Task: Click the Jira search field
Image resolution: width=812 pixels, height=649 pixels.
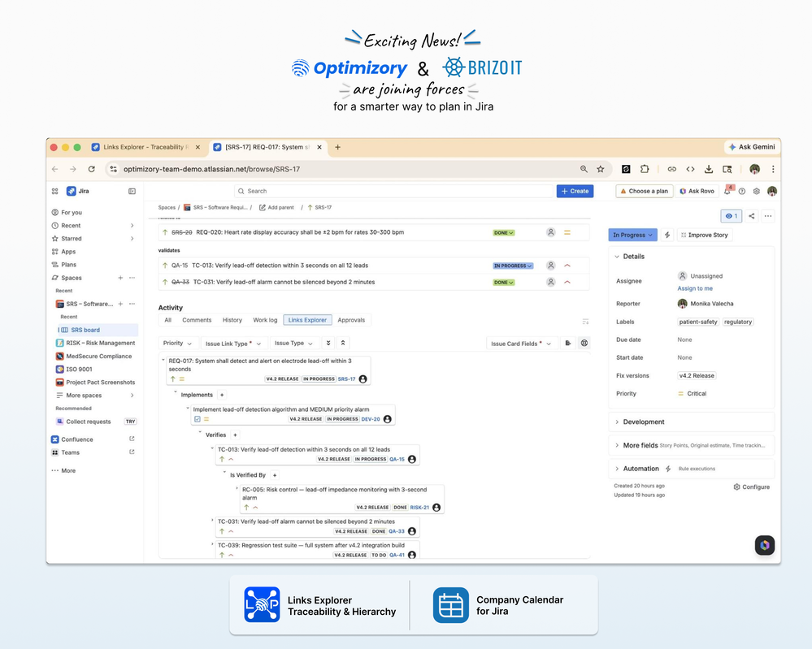Action: pyautogui.click(x=393, y=191)
